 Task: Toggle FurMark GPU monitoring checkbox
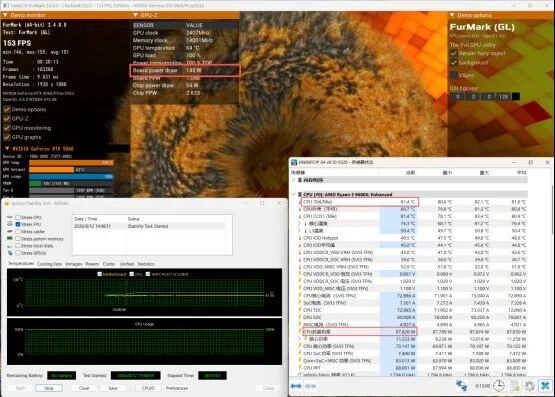tap(7, 128)
